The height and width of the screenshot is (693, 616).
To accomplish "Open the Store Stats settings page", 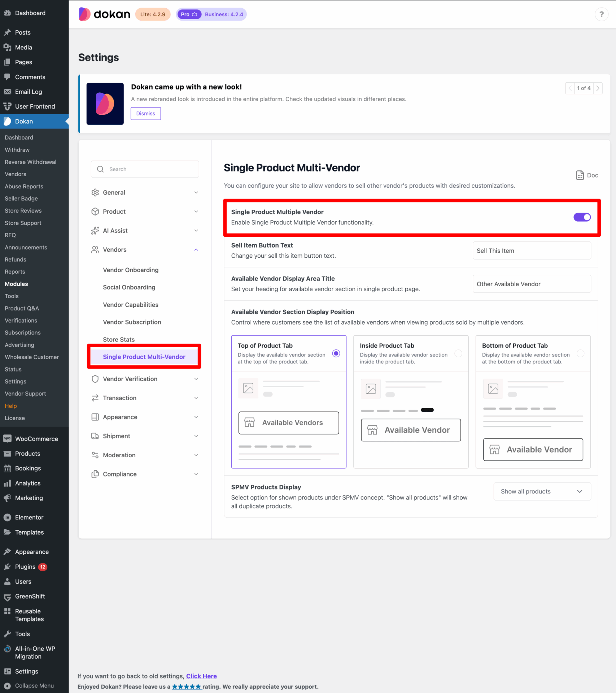I will click(x=118, y=339).
